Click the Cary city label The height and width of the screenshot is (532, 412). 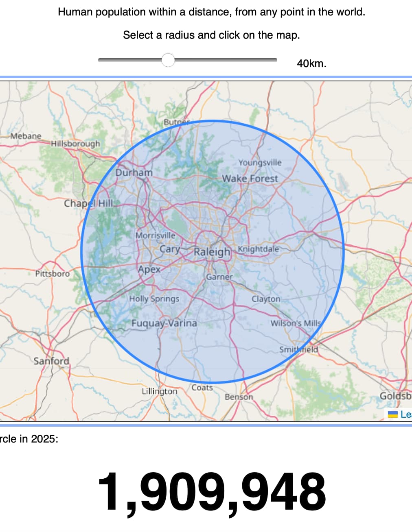point(170,249)
